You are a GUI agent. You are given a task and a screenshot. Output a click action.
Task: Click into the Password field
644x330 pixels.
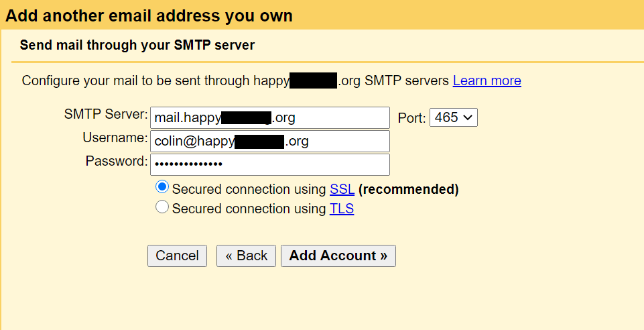(x=269, y=164)
